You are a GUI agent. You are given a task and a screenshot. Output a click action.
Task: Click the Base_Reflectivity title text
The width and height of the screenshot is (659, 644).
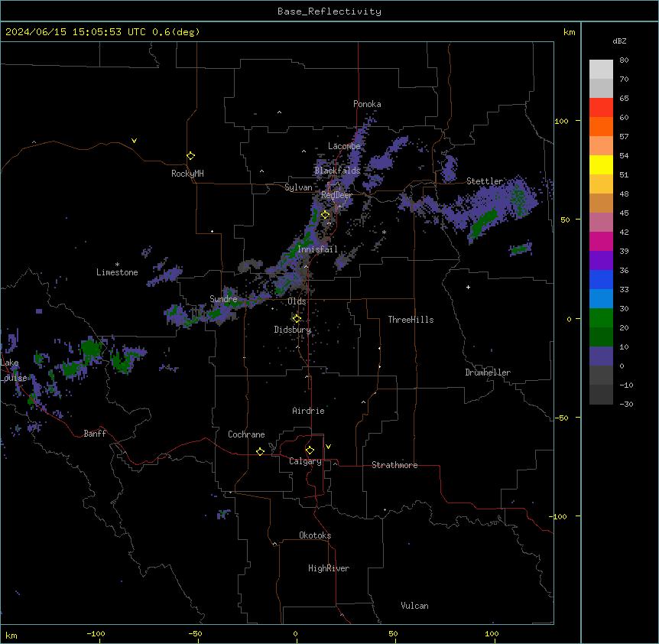pos(329,11)
